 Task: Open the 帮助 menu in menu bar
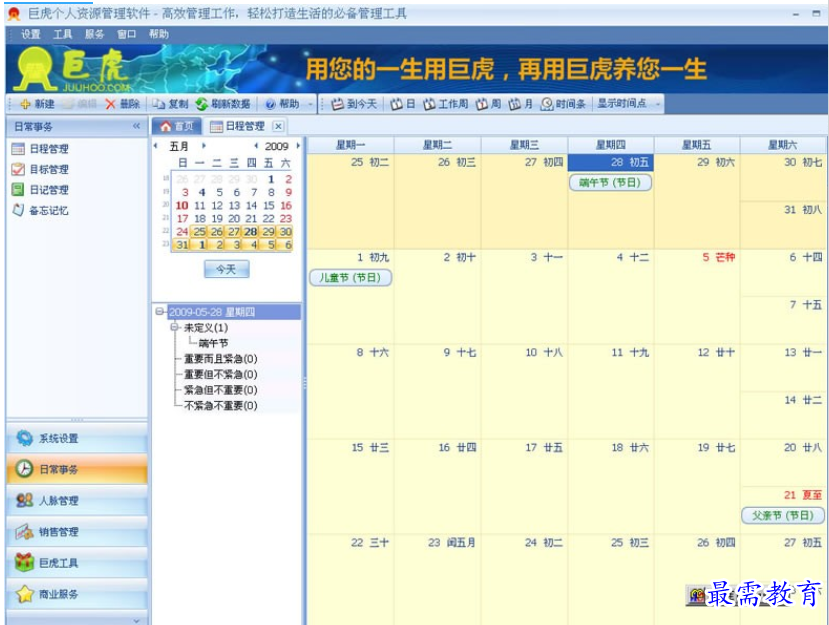click(x=159, y=34)
